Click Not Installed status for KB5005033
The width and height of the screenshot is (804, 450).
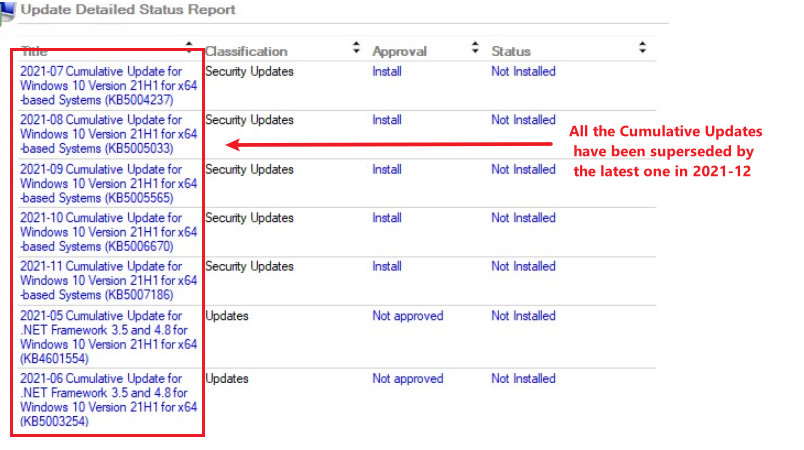tap(523, 119)
